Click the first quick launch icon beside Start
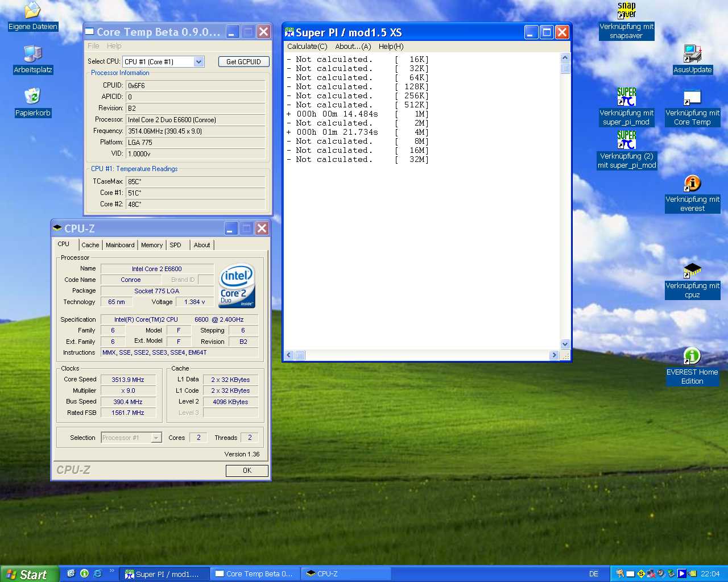Viewport: 728px width, 582px height. 71,573
